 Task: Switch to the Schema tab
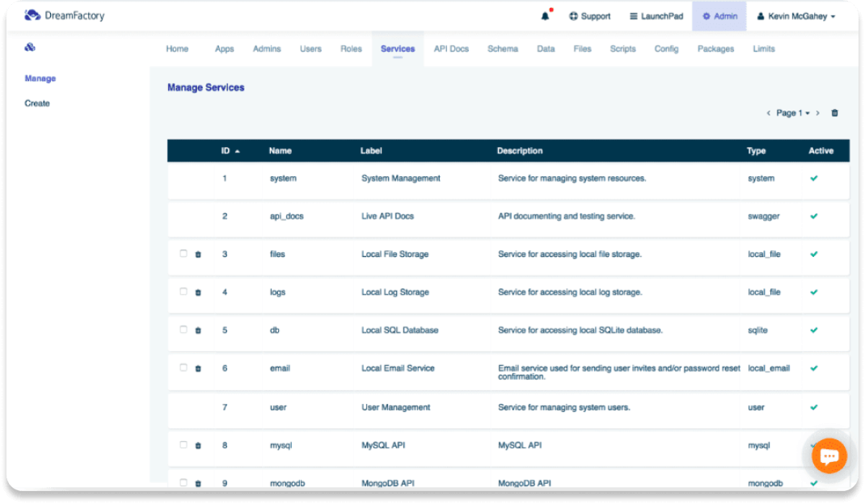[502, 48]
